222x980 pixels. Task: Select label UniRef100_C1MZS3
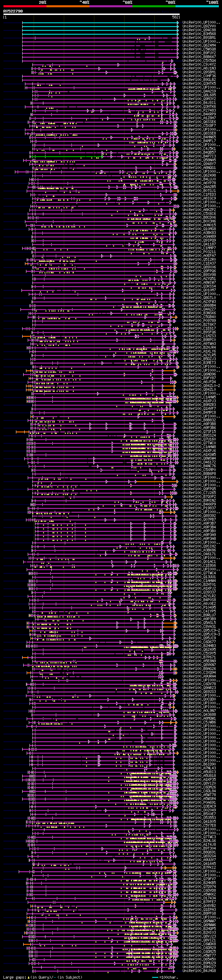pyautogui.click(x=199, y=336)
